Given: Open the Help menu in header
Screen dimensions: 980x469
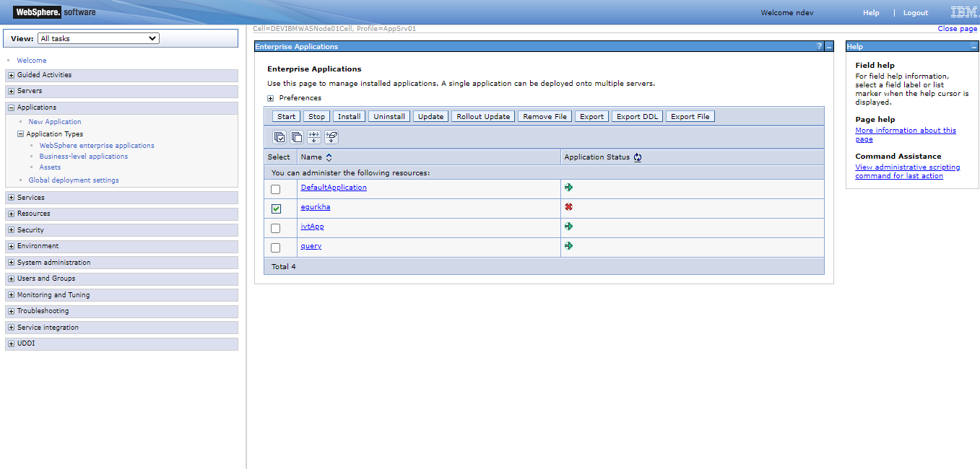Looking at the screenshot, I should 871,13.
